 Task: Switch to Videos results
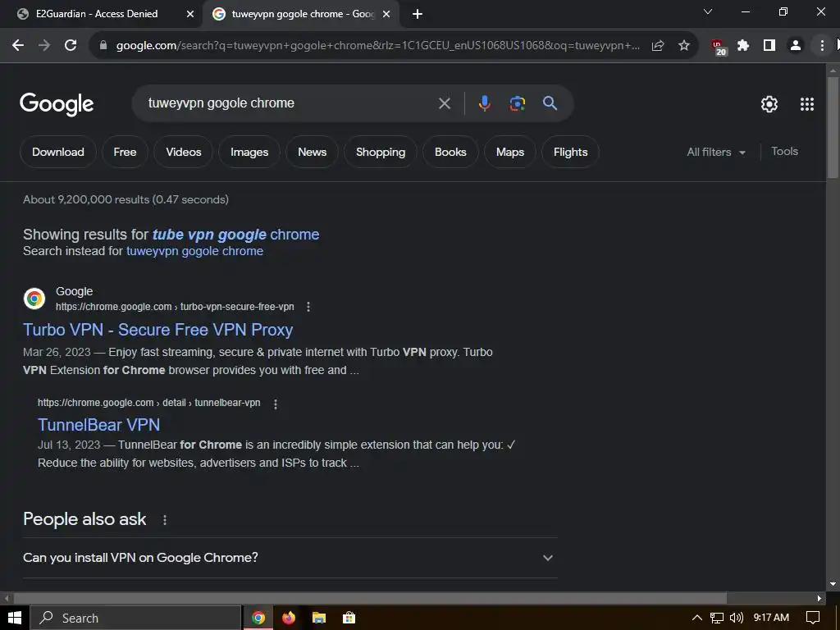point(183,152)
